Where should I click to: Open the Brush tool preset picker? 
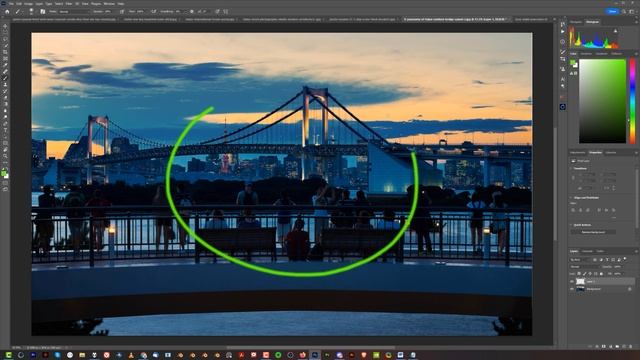tap(19, 11)
